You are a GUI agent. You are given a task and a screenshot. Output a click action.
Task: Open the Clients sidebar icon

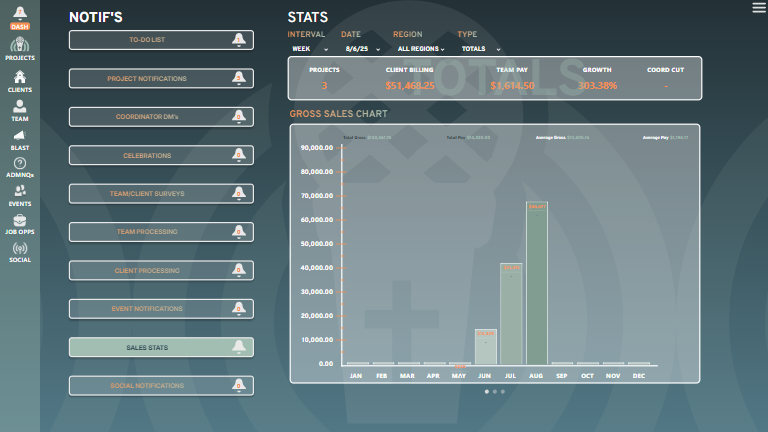[x=20, y=80]
